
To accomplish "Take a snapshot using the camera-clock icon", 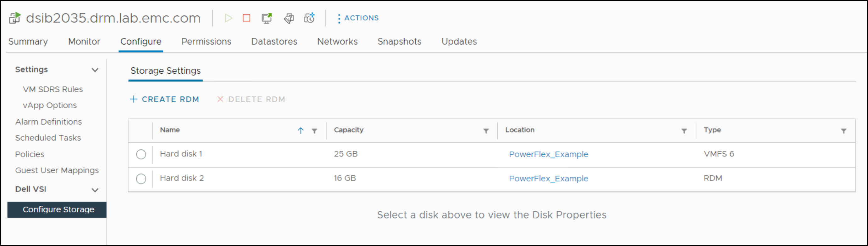I will pos(309,18).
